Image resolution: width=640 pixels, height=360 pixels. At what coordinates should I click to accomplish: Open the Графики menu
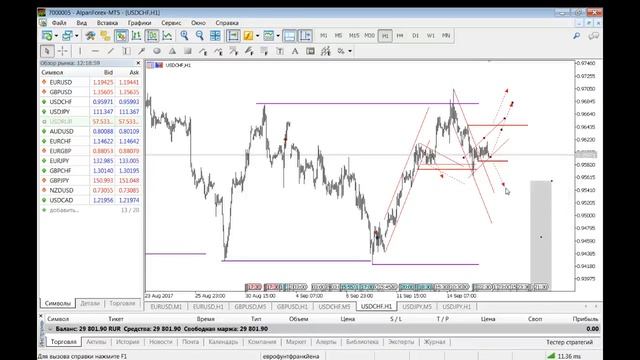[139, 23]
